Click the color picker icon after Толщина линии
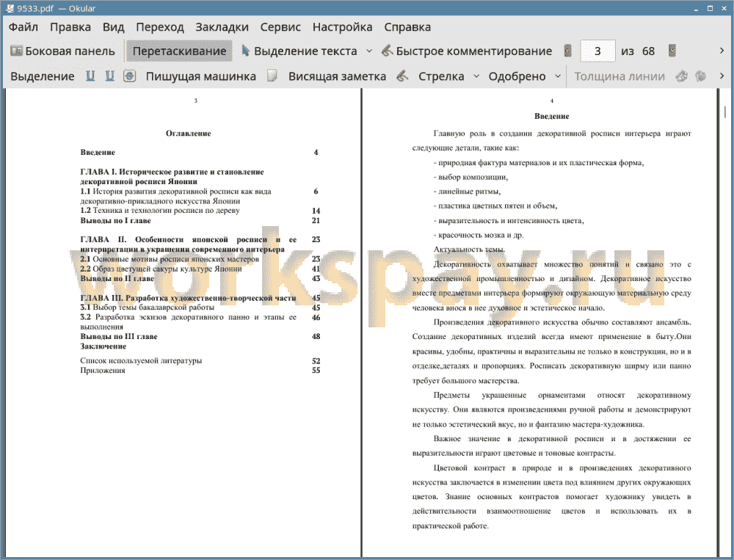734x560 pixels. [682, 76]
